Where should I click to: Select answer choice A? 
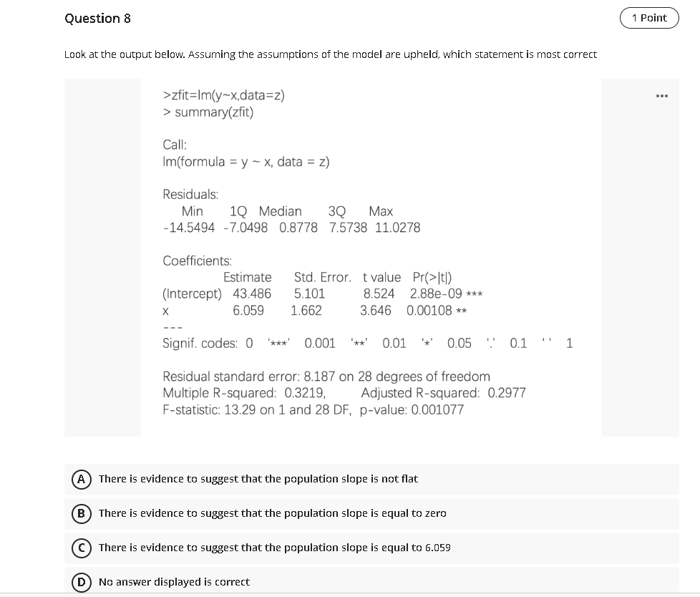[81, 479]
